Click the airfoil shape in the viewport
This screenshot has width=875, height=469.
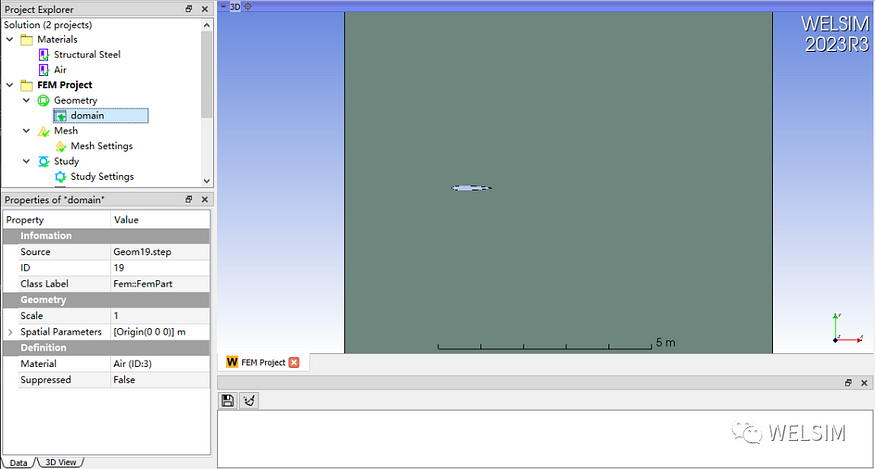point(472,188)
